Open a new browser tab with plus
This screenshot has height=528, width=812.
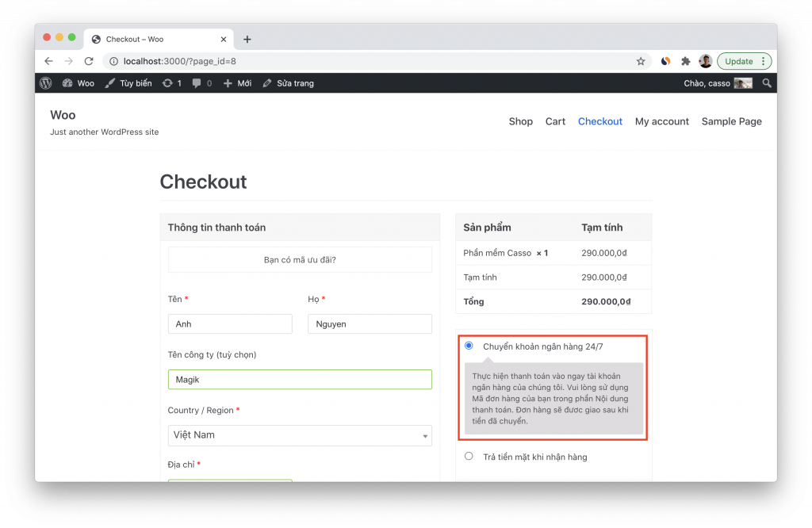pos(247,40)
